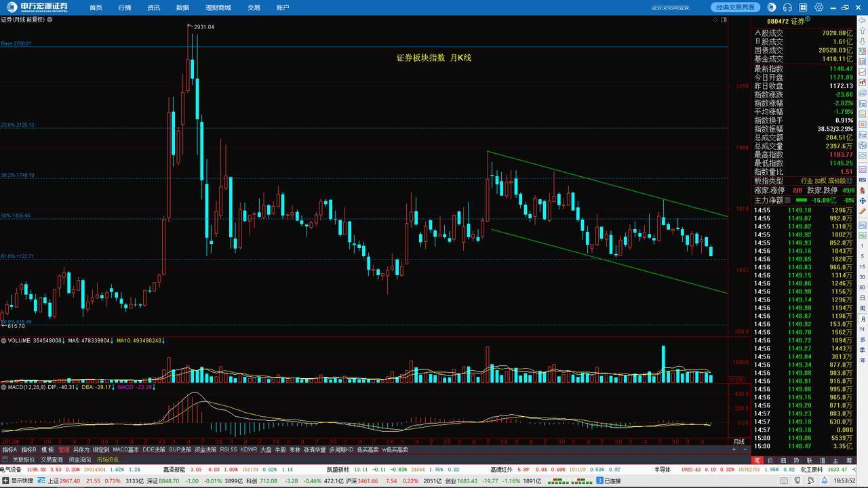Open the 月线 period selector
The image size is (868, 488).
point(738,442)
